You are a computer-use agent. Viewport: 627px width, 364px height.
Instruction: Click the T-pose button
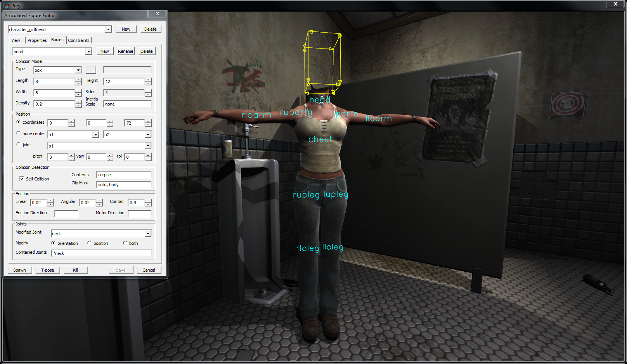pos(48,270)
